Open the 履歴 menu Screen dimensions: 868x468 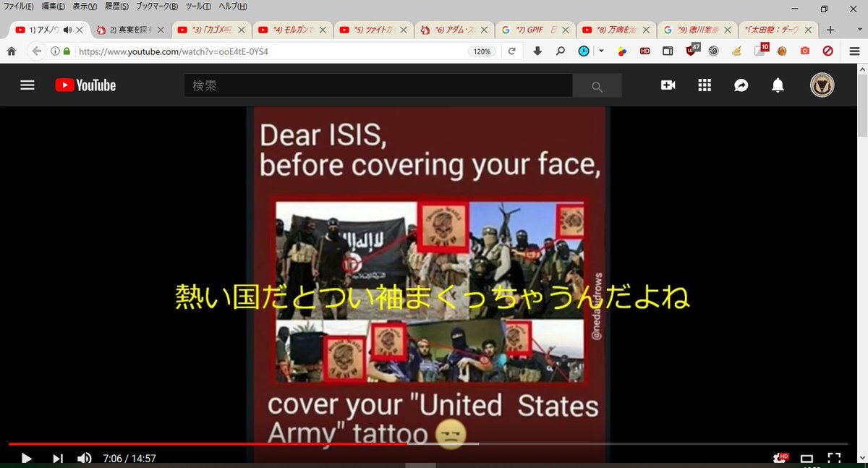116,7
